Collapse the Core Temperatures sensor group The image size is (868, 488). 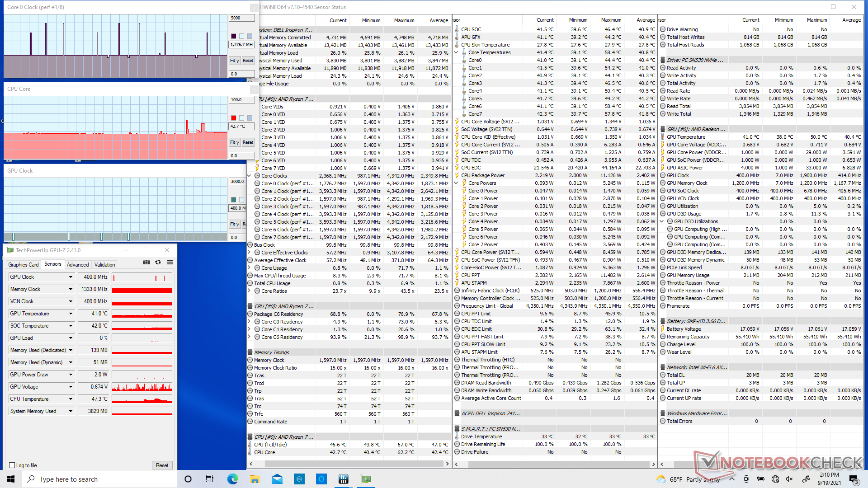[x=456, y=52]
